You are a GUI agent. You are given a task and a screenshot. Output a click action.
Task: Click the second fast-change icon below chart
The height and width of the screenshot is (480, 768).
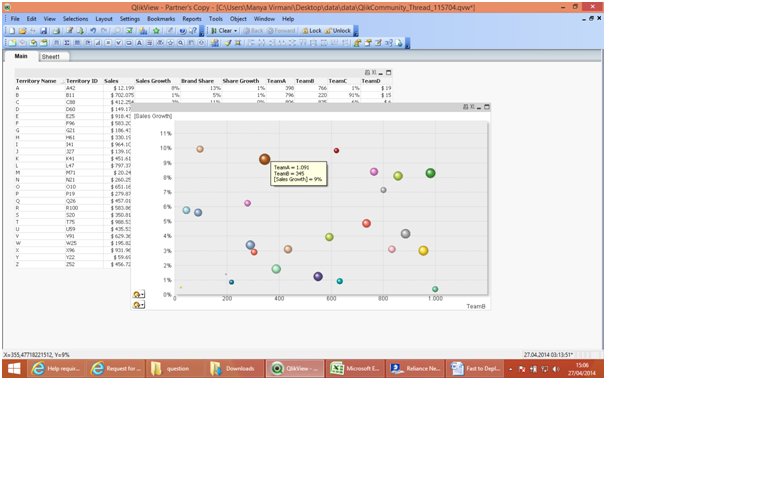tap(139, 305)
